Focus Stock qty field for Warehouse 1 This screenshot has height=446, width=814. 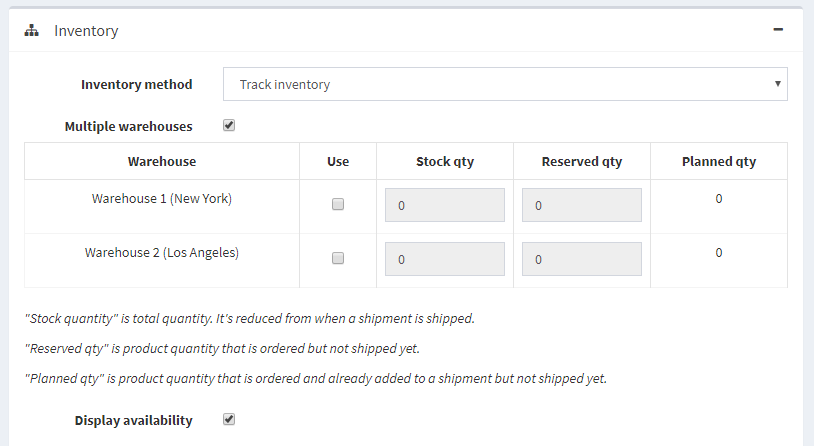point(445,205)
